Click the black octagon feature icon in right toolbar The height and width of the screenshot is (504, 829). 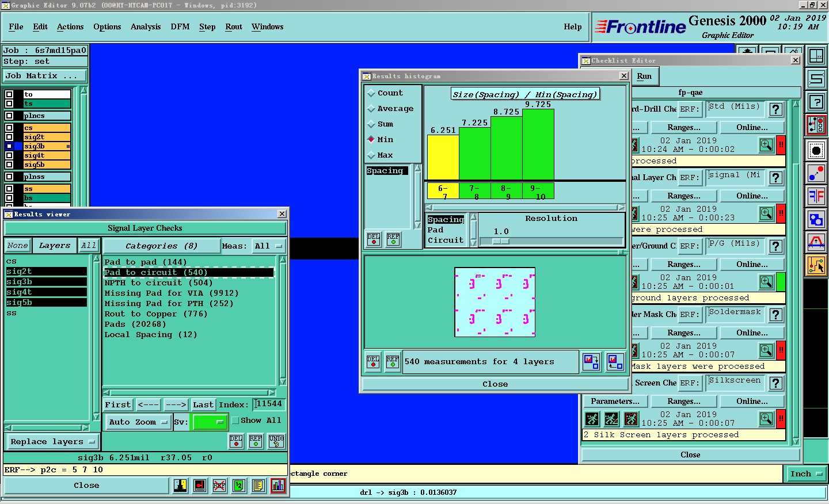[816, 151]
